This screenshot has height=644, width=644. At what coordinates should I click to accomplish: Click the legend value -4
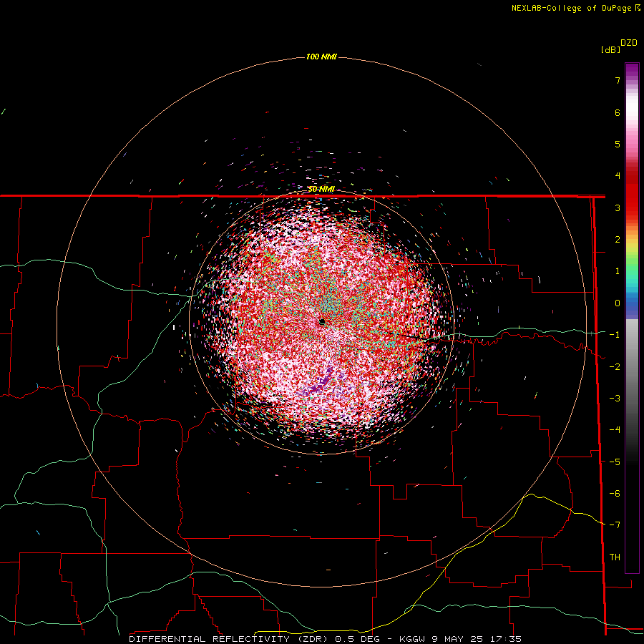pos(615,430)
